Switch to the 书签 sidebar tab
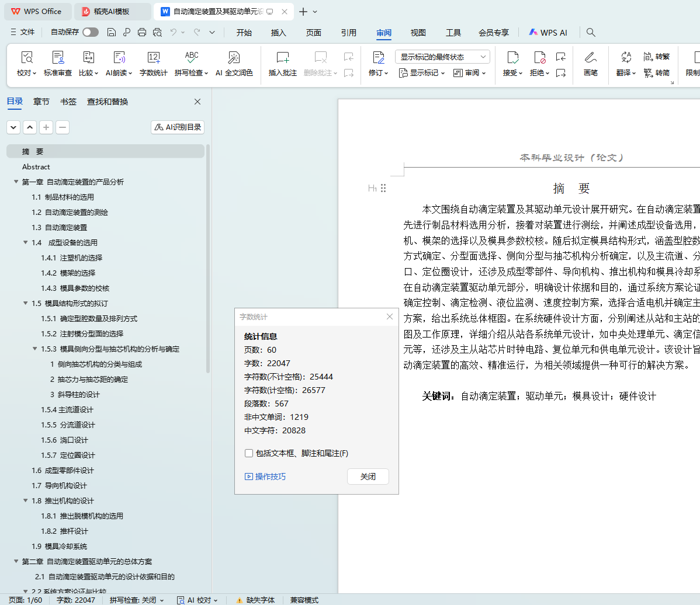 tap(68, 102)
